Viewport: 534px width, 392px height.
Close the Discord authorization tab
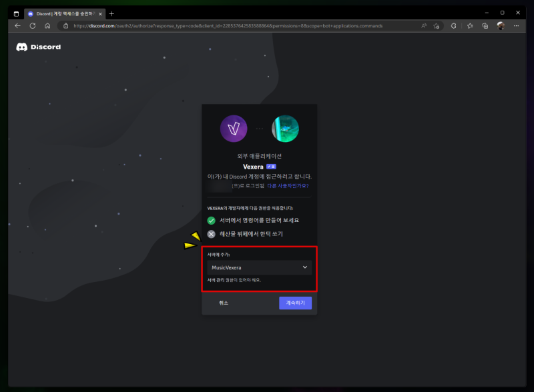pyautogui.click(x=100, y=14)
